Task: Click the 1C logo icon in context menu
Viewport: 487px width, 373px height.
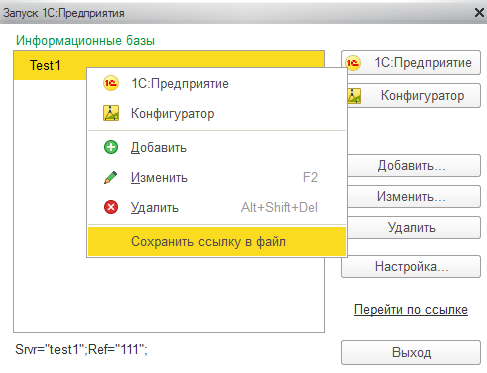Action: click(x=111, y=83)
